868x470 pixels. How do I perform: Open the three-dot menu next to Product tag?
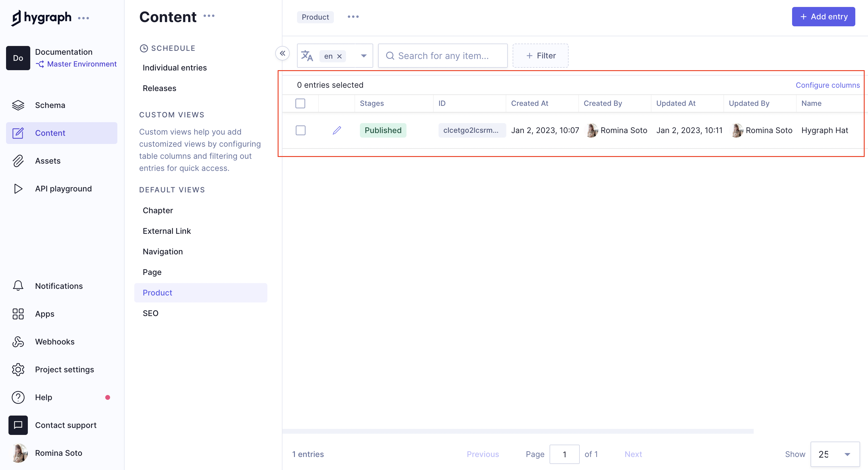[353, 17]
